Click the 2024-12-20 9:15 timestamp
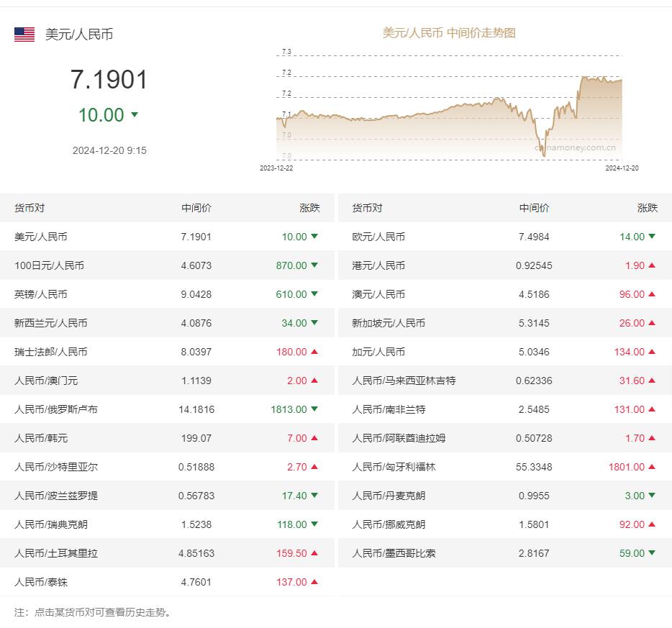Image resolution: width=672 pixels, height=628 pixels. click(108, 150)
